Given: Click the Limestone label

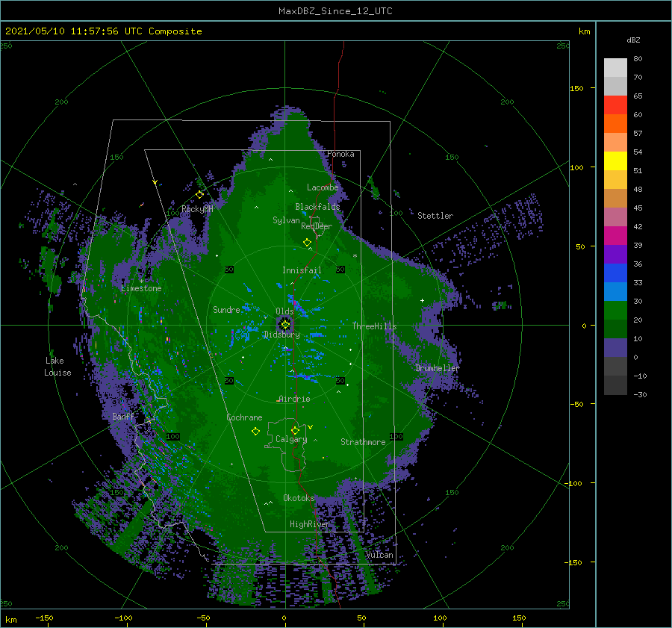Looking at the screenshot, I should coord(141,288).
